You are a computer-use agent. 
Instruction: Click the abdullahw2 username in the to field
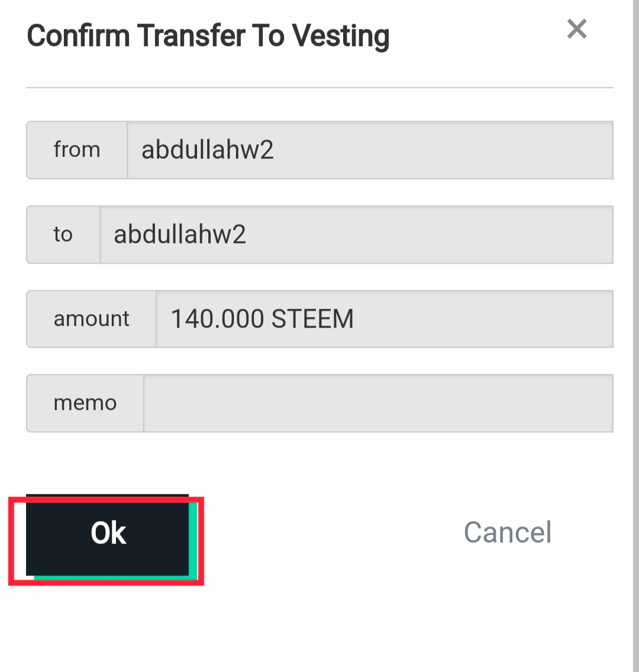[180, 235]
